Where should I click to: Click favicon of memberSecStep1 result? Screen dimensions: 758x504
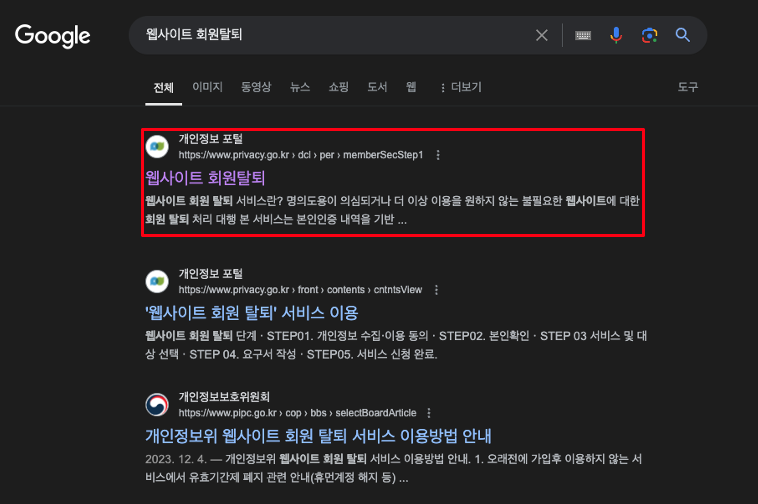[157, 146]
